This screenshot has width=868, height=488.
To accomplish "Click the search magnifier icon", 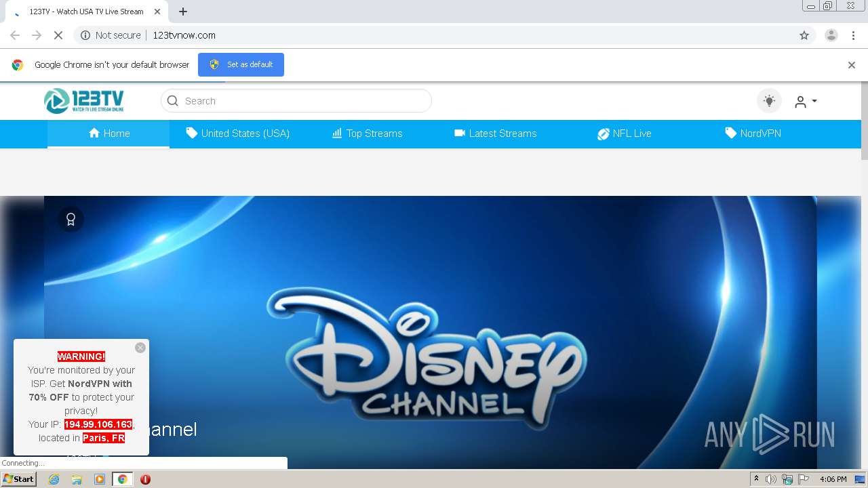I will click(x=172, y=101).
